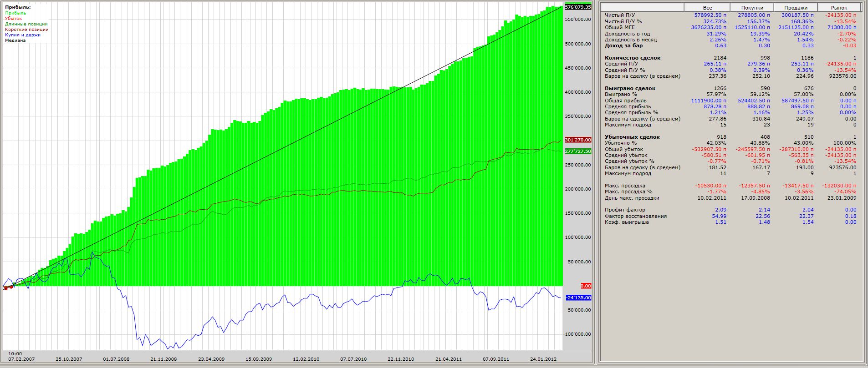
Task: Click the drawdown date 23.01.2009
Action: [x=842, y=198]
